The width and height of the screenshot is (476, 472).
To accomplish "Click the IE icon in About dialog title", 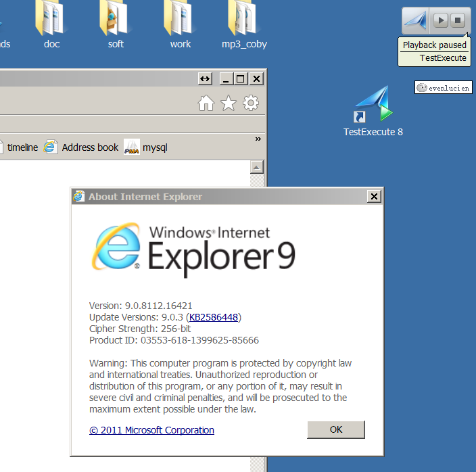I will pos(78,196).
